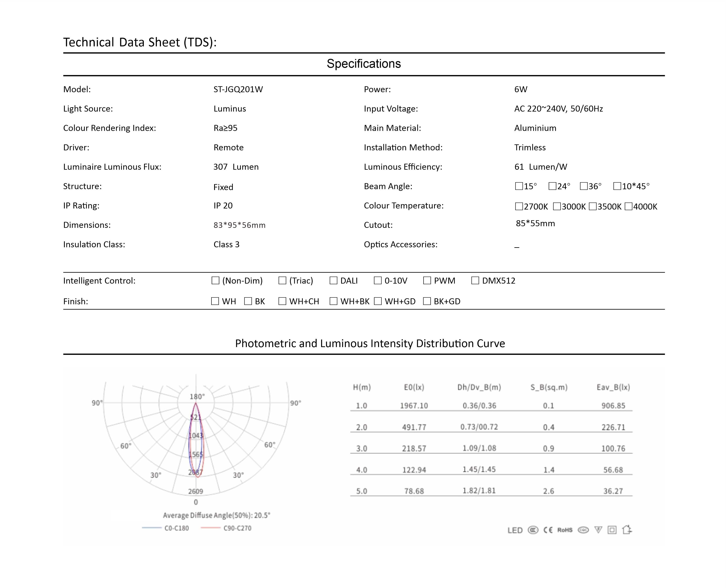Image resolution: width=726 pixels, height=588 pixels.
Task: Select the WH+BK finish checkbox
Action: [334, 301]
